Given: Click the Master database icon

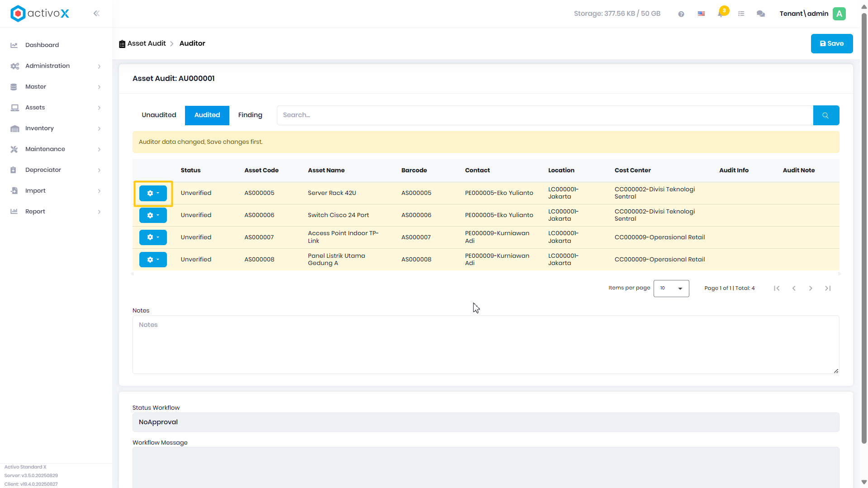Looking at the screenshot, I should click(x=14, y=87).
